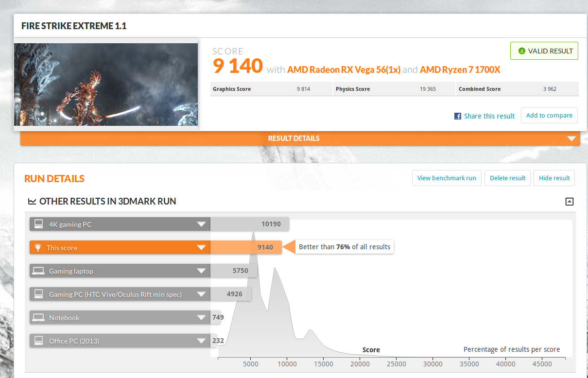Expand the Gaming PC (HTC Vive/Oculus Rift) dropdown arrow
588x378 pixels.
tap(201, 294)
